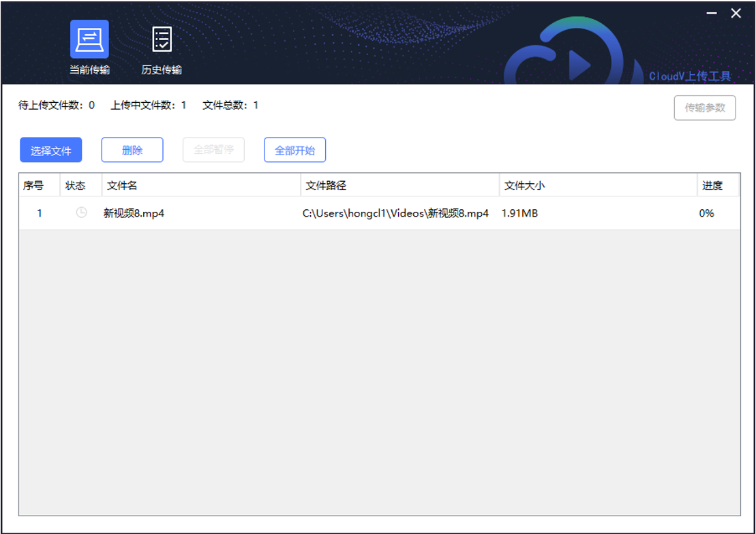The height and width of the screenshot is (534, 756).
Task: Click the 文件名 column header
Action: (201, 185)
